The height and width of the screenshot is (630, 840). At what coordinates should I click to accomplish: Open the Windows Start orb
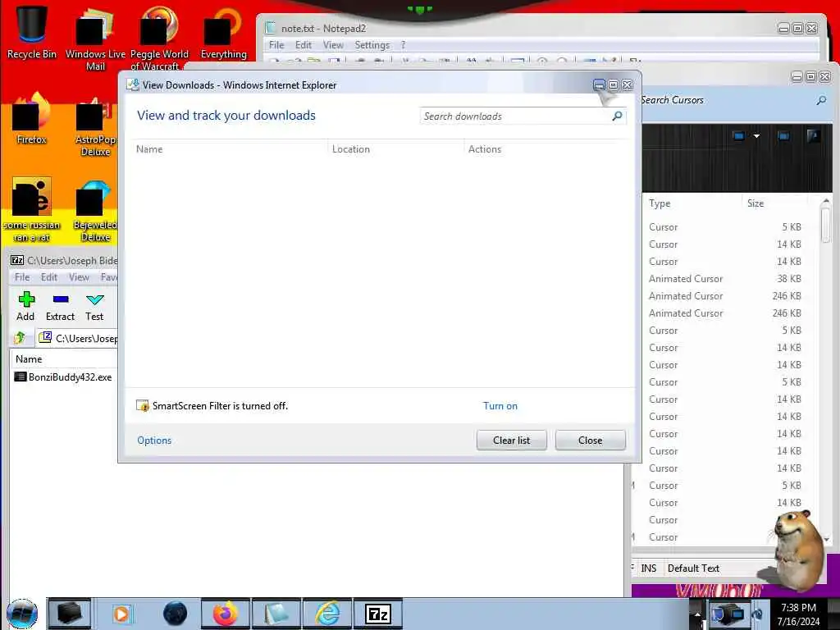[22, 614]
